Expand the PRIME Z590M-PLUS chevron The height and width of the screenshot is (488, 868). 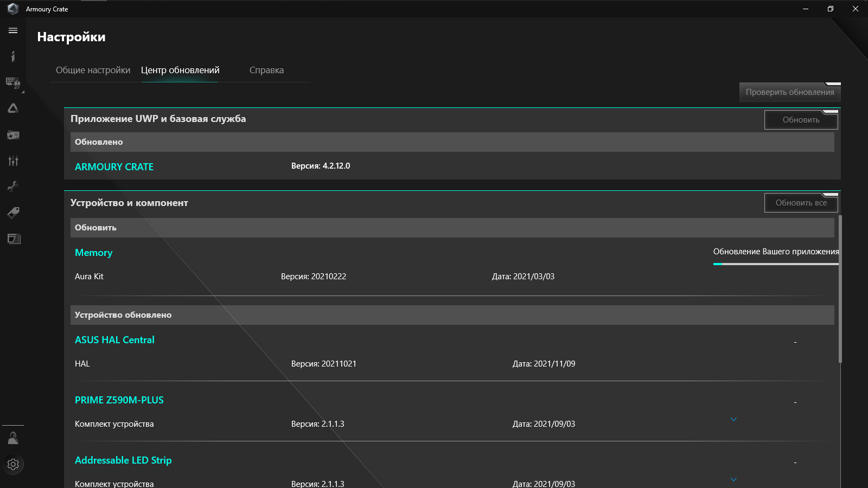[x=733, y=419]
